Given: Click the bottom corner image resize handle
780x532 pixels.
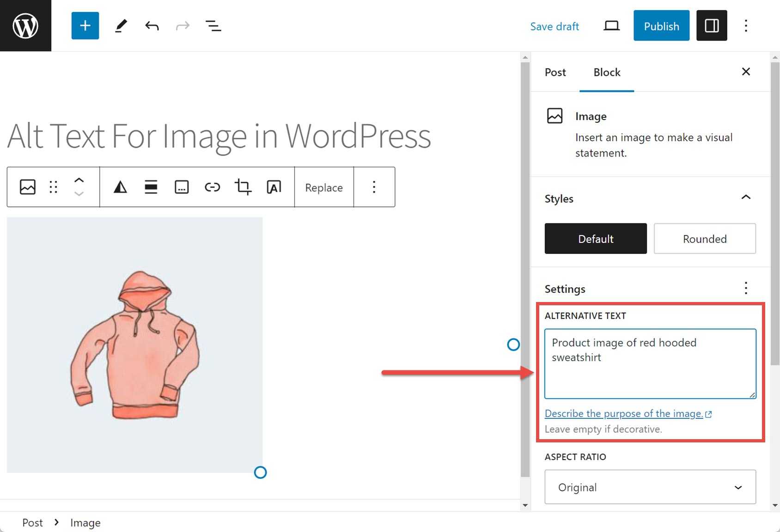Looking at the screenshot, I should pyautogui.click(x=261, y=472).
